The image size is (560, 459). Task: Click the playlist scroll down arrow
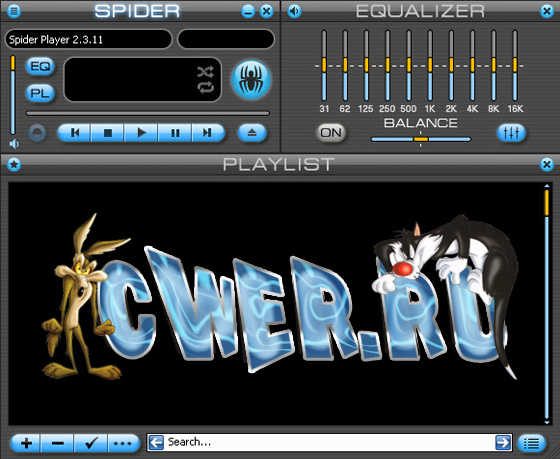pos(547,423)
